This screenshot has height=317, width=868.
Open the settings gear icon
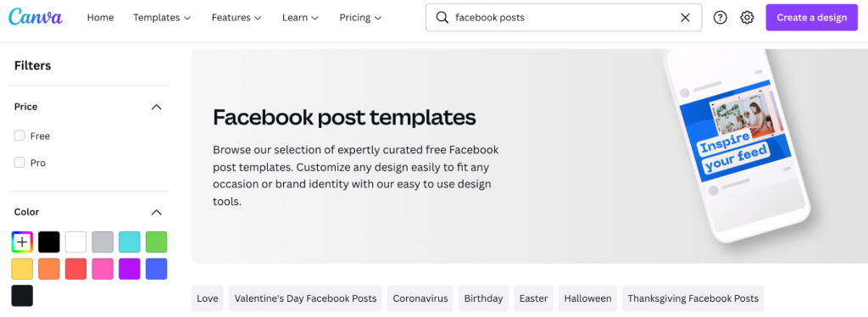tap(747, 18)
